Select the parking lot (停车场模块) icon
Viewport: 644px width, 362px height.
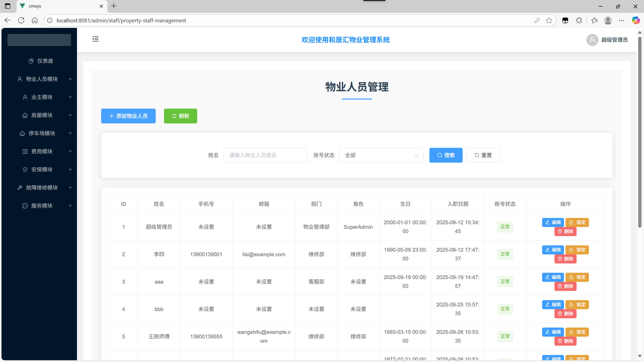[22, 133]
